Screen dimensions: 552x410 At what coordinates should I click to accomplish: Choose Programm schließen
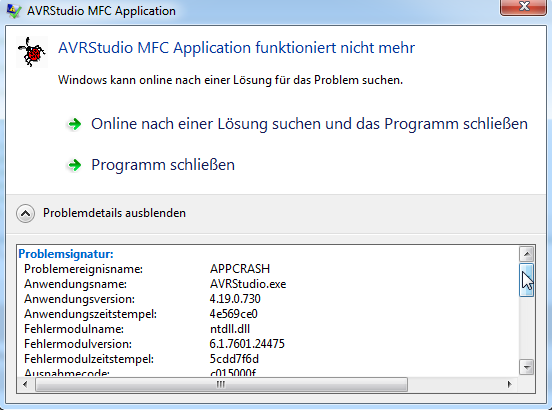(x=163, y=165)
